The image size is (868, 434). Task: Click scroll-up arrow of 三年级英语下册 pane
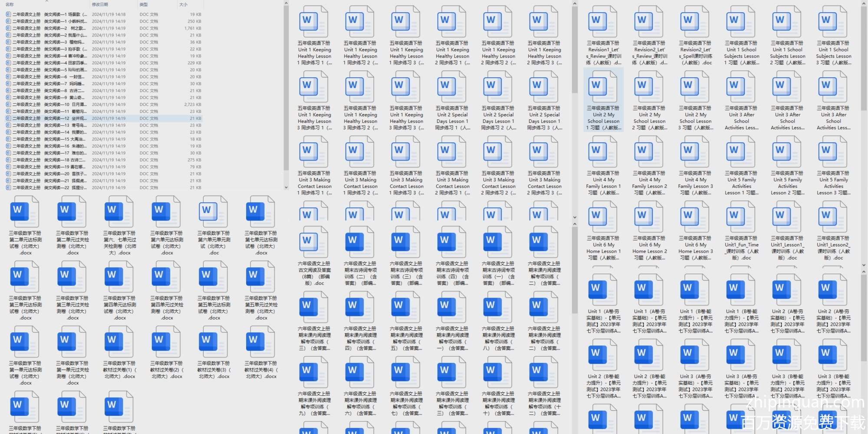(x=864, y=3)
